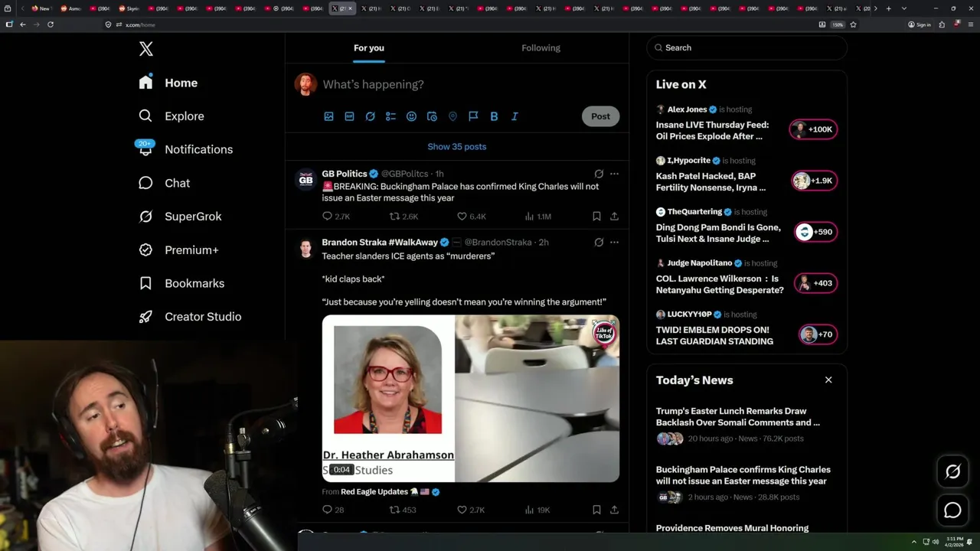980x551 pixels.
Task: Show 35 new posts
Action: pos(457,147)
